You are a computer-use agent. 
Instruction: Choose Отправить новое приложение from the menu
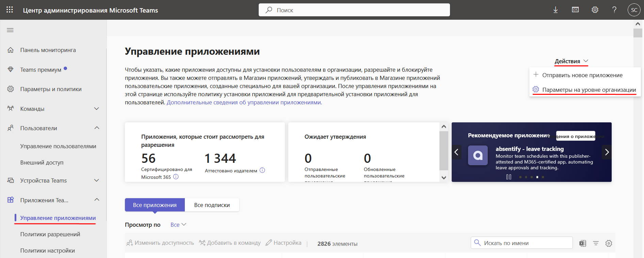pyautogui.click(x=585, y=75)
